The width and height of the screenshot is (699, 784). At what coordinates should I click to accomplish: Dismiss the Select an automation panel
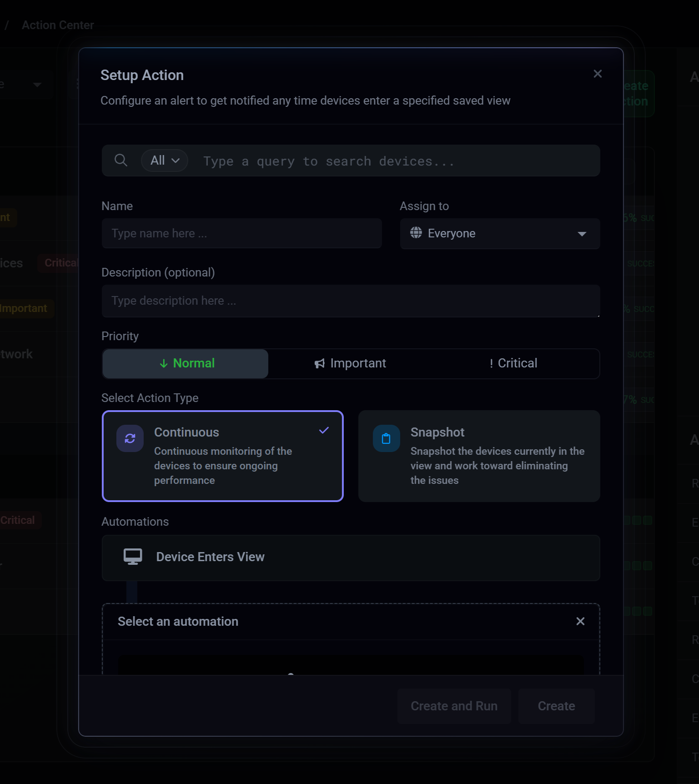point(580,621)
